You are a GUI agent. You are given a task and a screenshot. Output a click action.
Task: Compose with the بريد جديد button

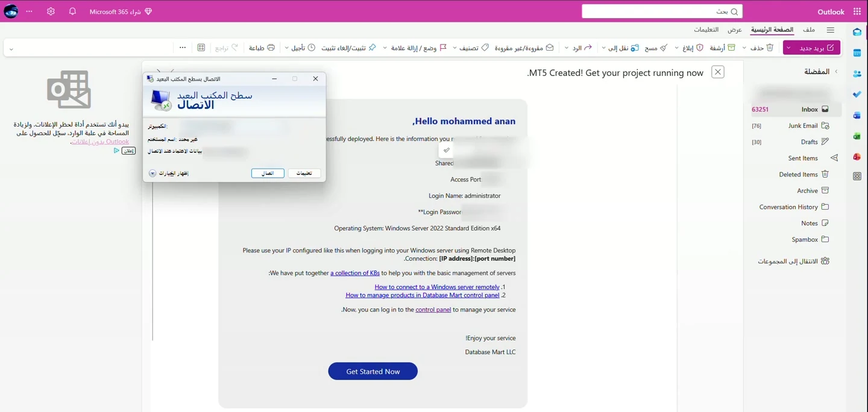point(817,48)
